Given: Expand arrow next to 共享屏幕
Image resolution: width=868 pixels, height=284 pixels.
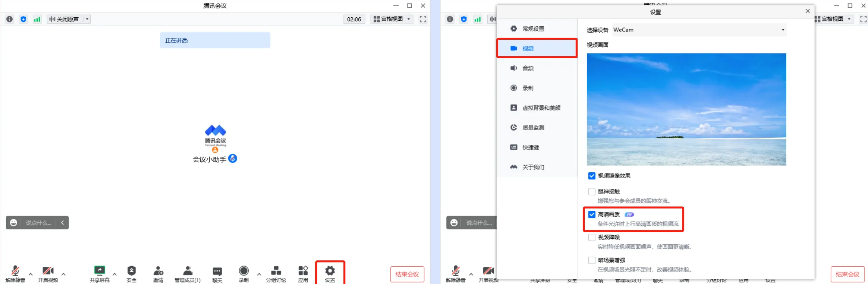Looking at the screenshot, I should (x=115, y=274).
